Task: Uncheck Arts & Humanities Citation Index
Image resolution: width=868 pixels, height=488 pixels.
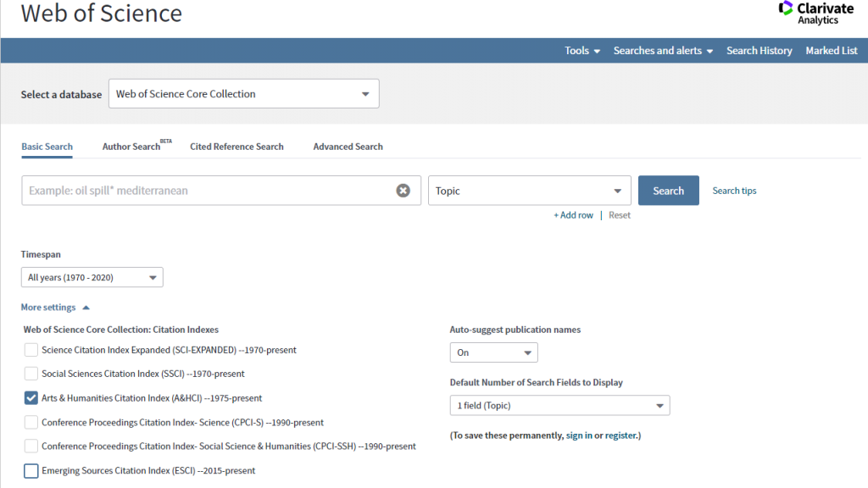Action: click(x=31, y=397)
